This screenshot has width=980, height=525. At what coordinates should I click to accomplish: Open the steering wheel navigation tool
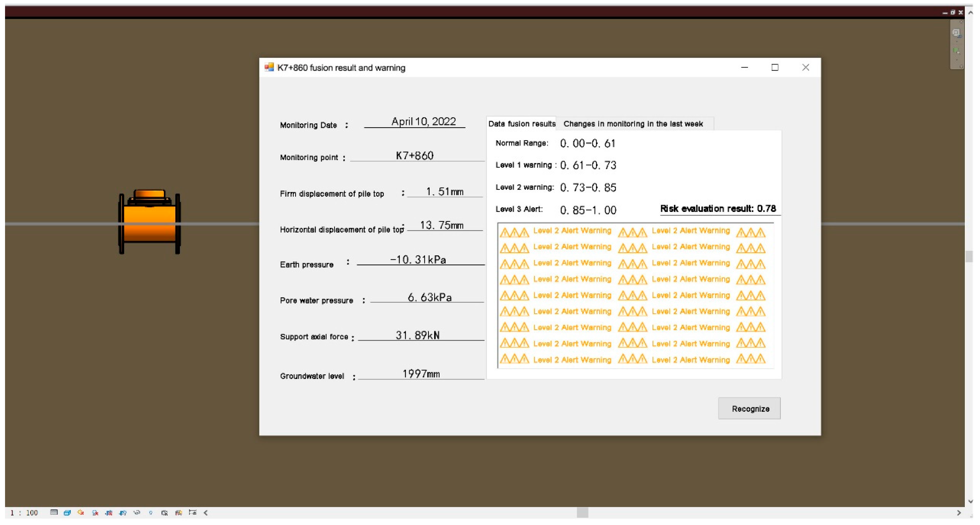pyautogui.click(x=957, y=33)
